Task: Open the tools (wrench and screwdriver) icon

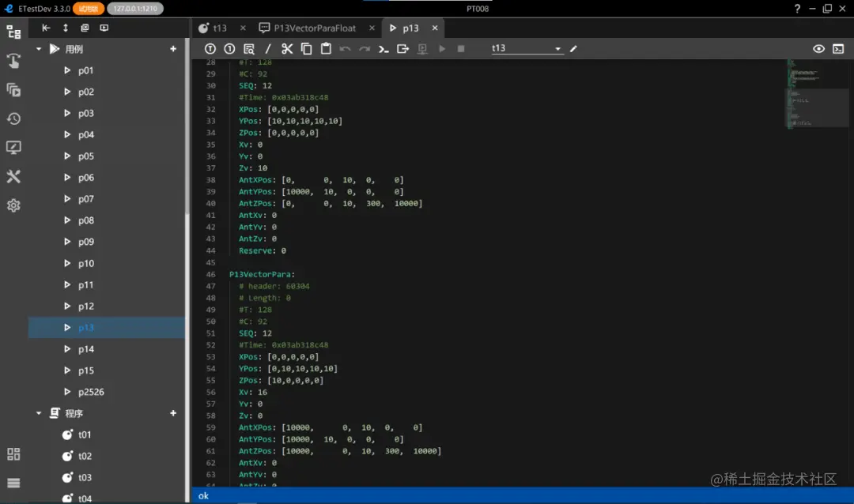Action: pos(13,176)
